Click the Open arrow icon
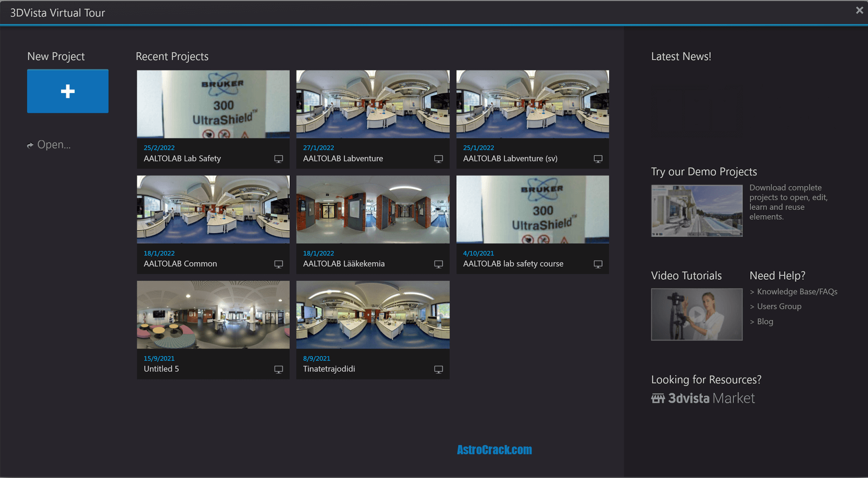868x478 pixels. (30, 145)
